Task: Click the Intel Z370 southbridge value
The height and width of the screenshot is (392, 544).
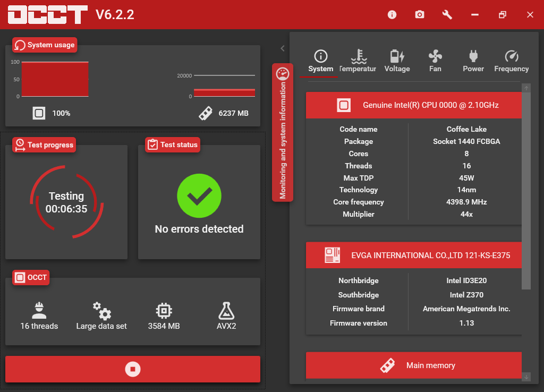Action: point(466,295)
